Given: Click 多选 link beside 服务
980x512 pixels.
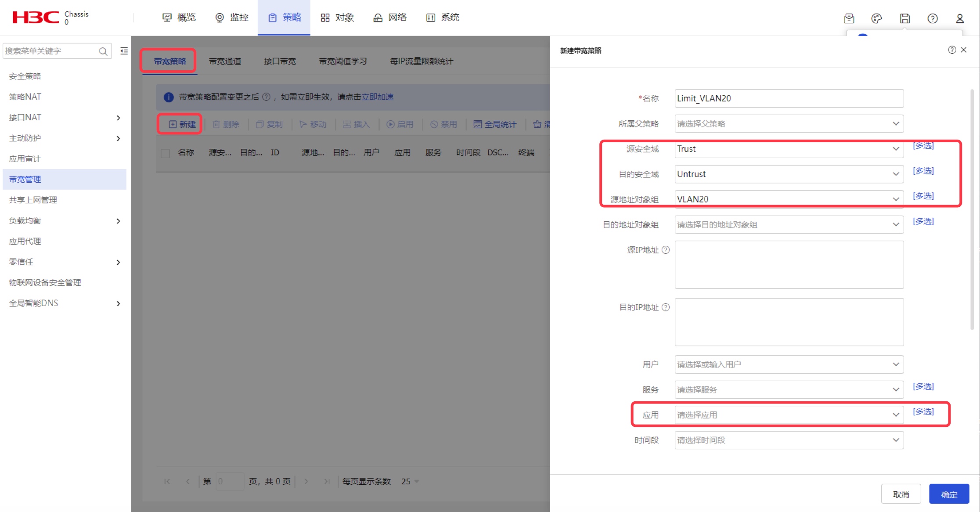Looking at the screenshot, I should pyautogui.click(x=923, y=387).
